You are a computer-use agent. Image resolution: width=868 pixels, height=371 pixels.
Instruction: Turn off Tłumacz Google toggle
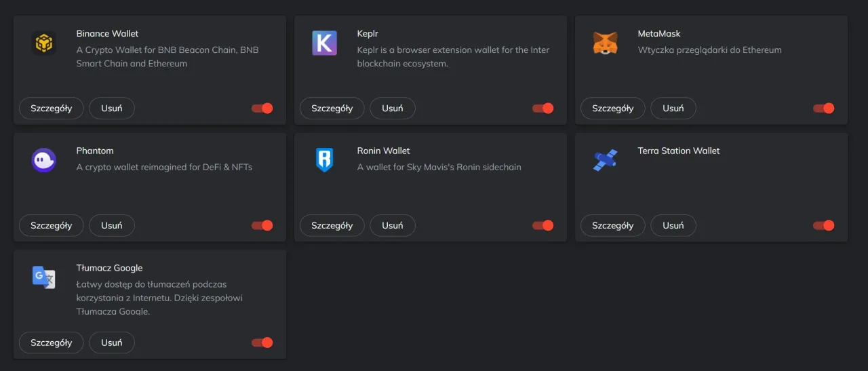[x=262, y=343]
